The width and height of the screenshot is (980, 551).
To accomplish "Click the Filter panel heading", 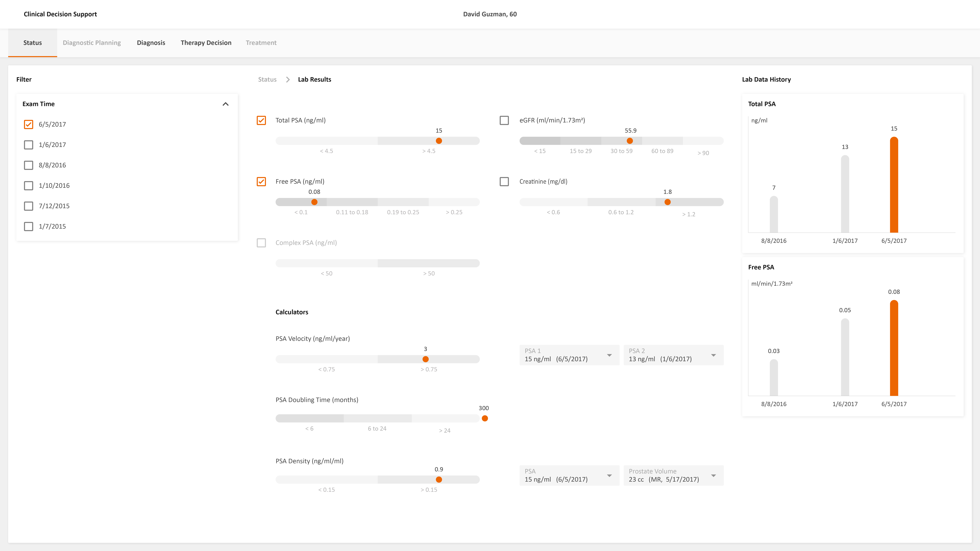I will pos(24,79).
